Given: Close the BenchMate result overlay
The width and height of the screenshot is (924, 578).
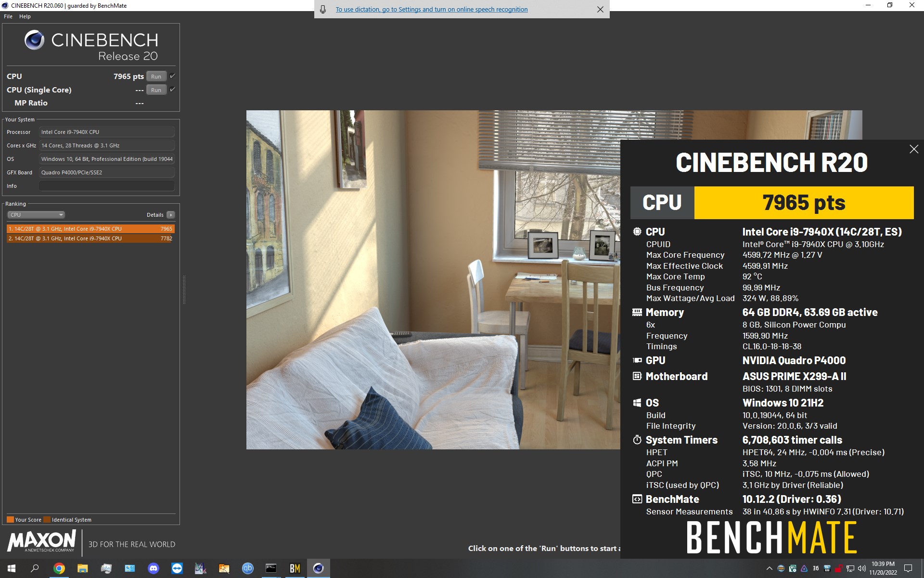Looking at the screenshot, I should (x=914, y=149).
